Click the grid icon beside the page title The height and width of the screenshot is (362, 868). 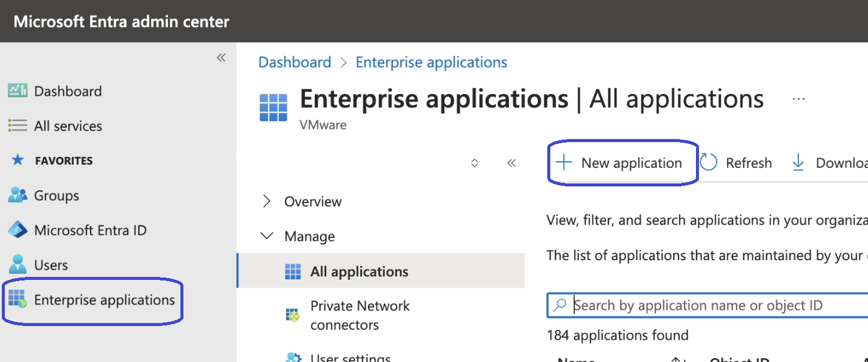(273, 107)
